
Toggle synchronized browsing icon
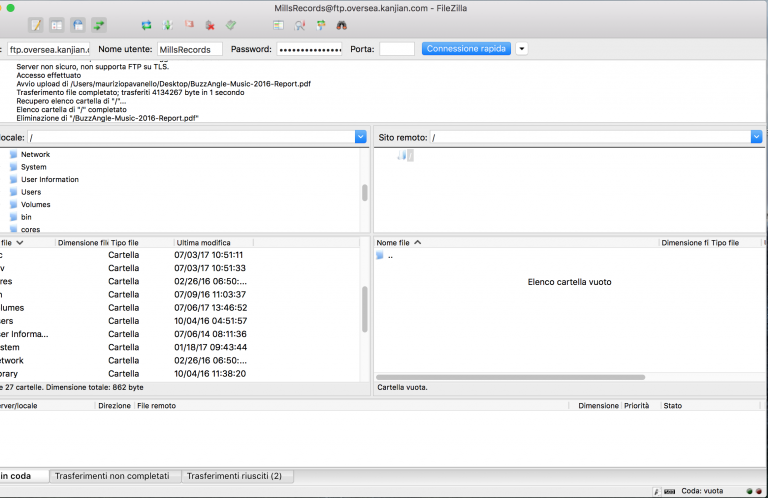321,25
